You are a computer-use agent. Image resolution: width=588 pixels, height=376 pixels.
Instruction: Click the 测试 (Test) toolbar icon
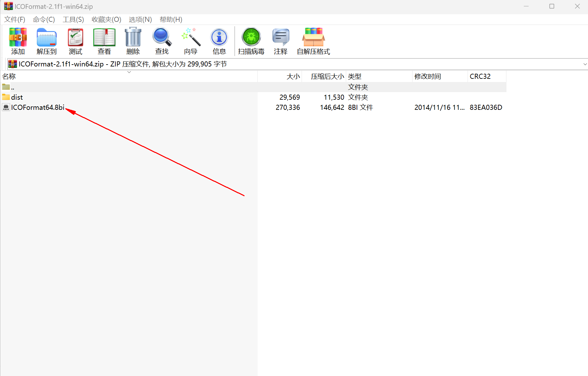(76, 37)
